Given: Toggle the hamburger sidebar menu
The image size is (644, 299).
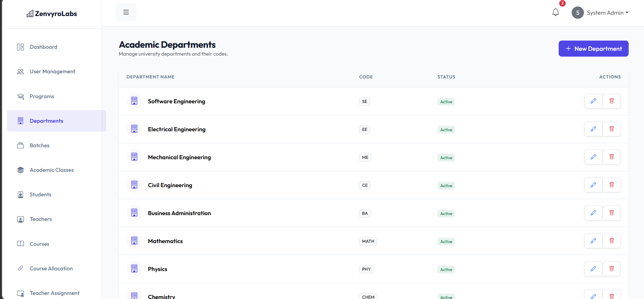Looking at the screenshot, I should (x=126, y=12).
